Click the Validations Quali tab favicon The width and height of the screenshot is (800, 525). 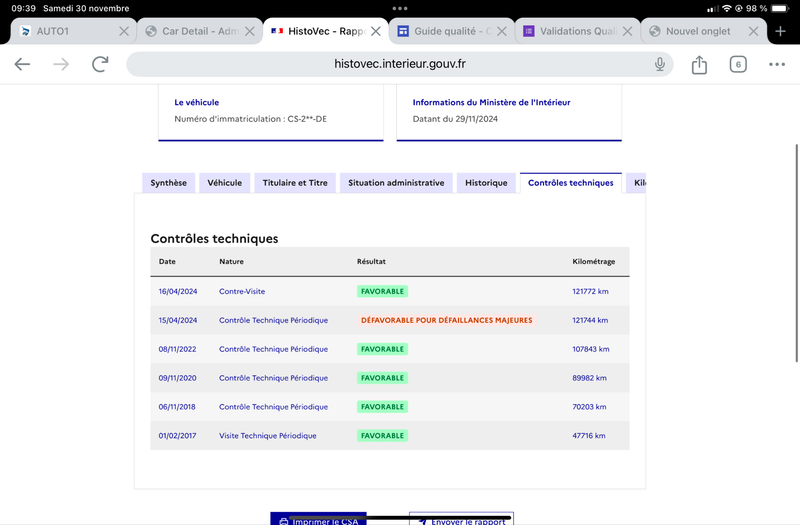[x=529, y=32]
